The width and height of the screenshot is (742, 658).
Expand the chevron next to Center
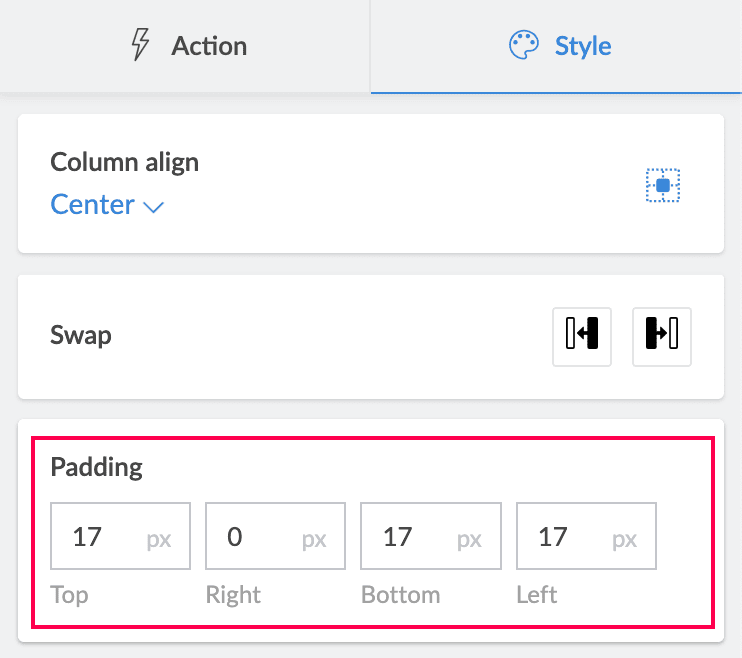[x=153, y=207]
